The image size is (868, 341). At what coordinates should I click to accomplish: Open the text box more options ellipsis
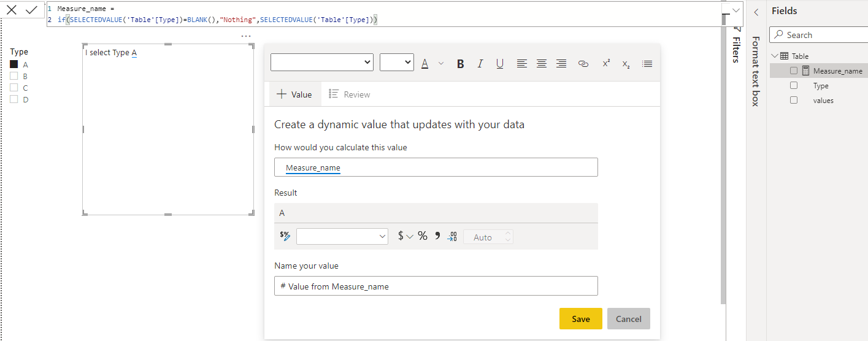(246, 36)
